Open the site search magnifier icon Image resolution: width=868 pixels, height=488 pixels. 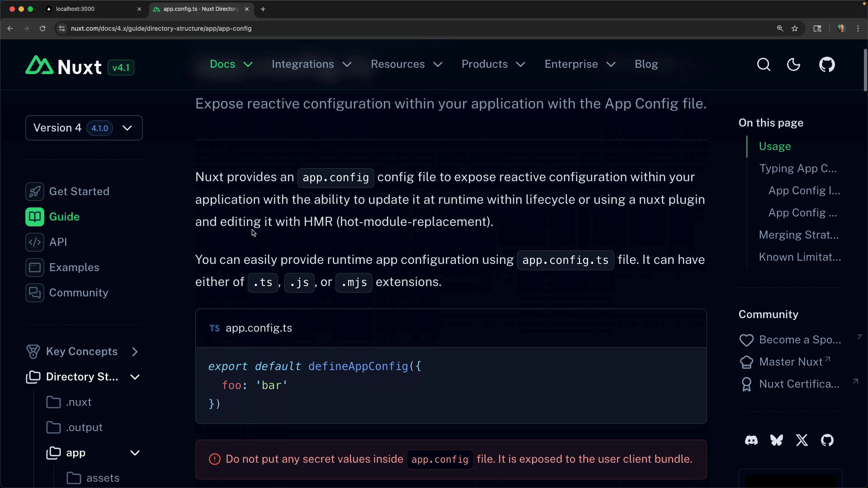pos(764,65)
